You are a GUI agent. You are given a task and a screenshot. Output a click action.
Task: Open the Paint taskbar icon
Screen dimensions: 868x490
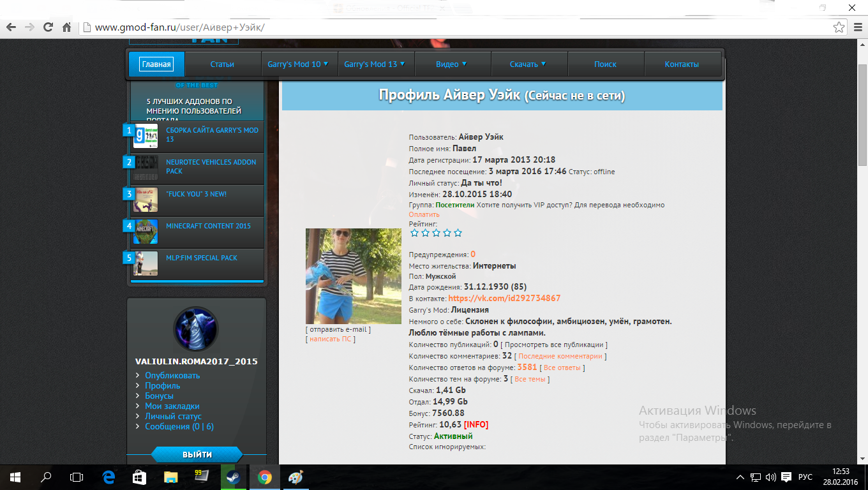click(296, 477)
